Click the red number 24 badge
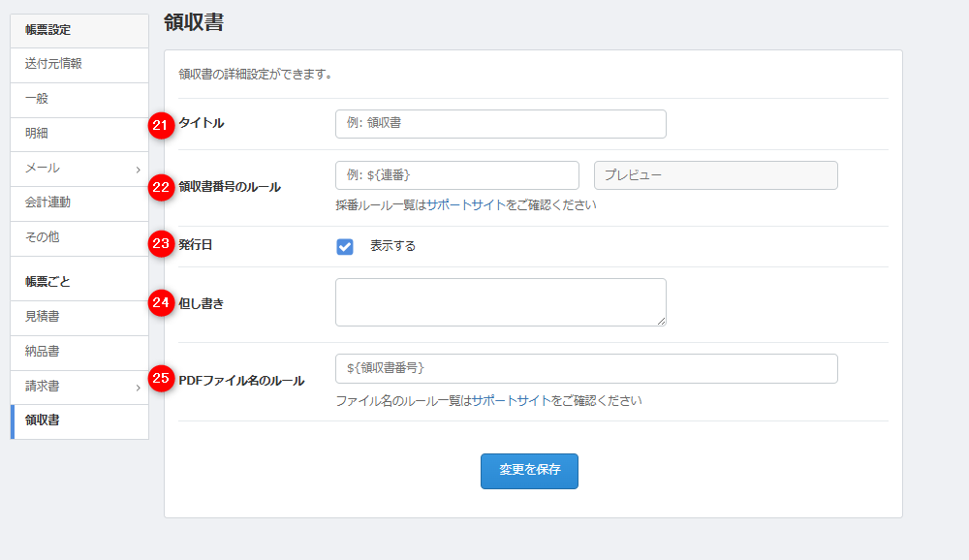Screen dimensions: 969x560 click(x=161, y=303)
